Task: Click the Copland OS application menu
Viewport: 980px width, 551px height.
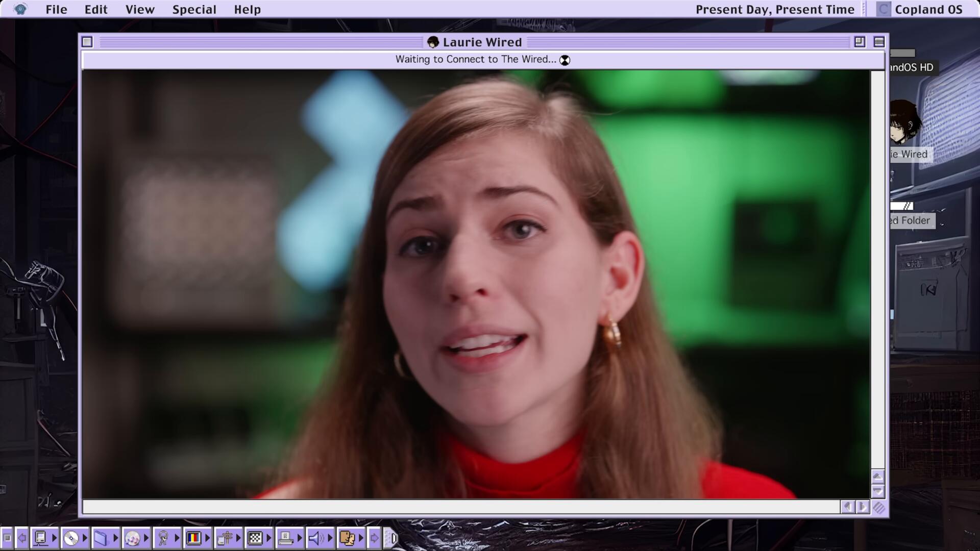Action: point(920,9)
